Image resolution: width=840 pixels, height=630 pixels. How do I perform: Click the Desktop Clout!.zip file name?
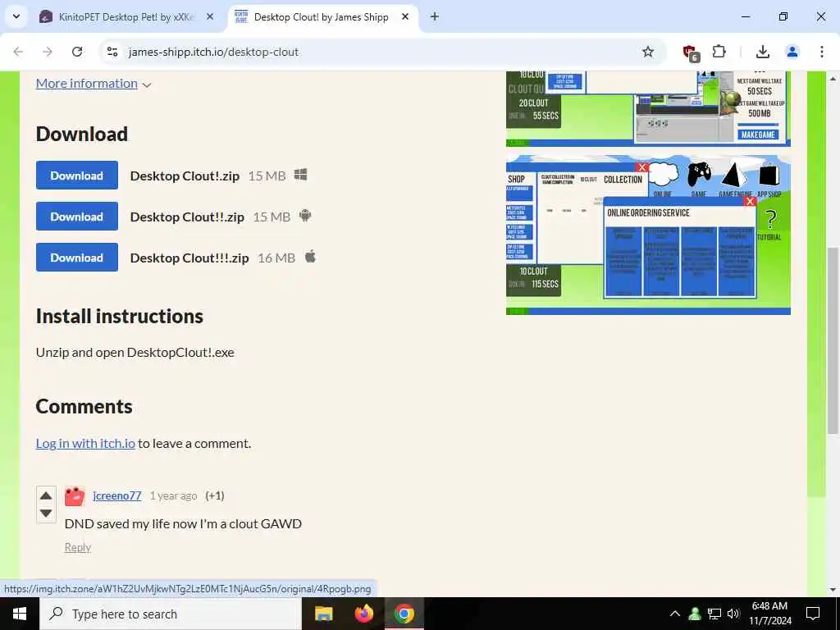point(185,176)
